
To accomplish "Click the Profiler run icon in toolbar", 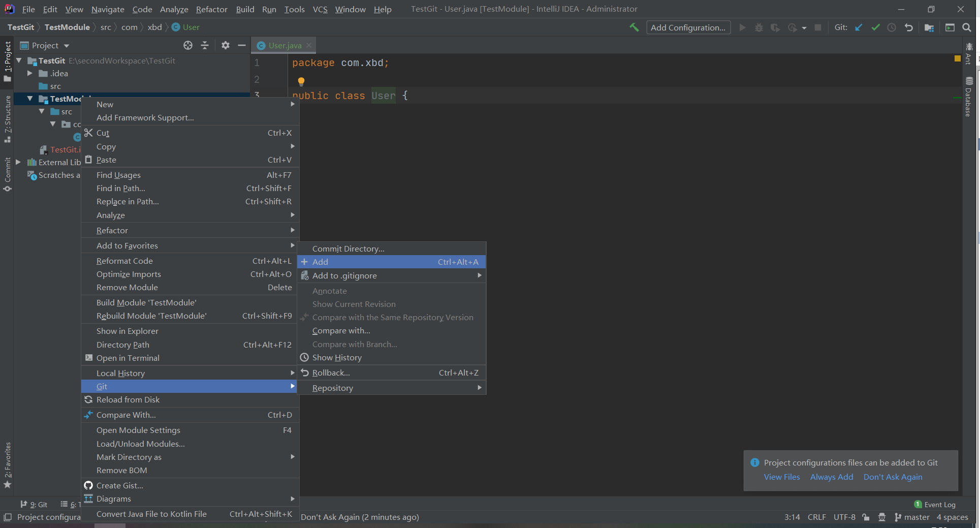I will click(792, 27).
